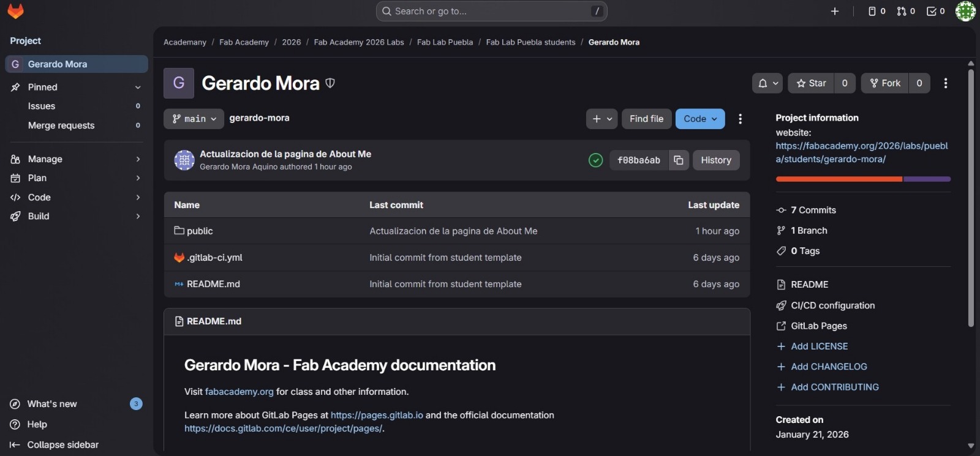Open 7 Commits
Image resolution: width=980 pixels, height=456 pixels.
click(x=813, y=210)
